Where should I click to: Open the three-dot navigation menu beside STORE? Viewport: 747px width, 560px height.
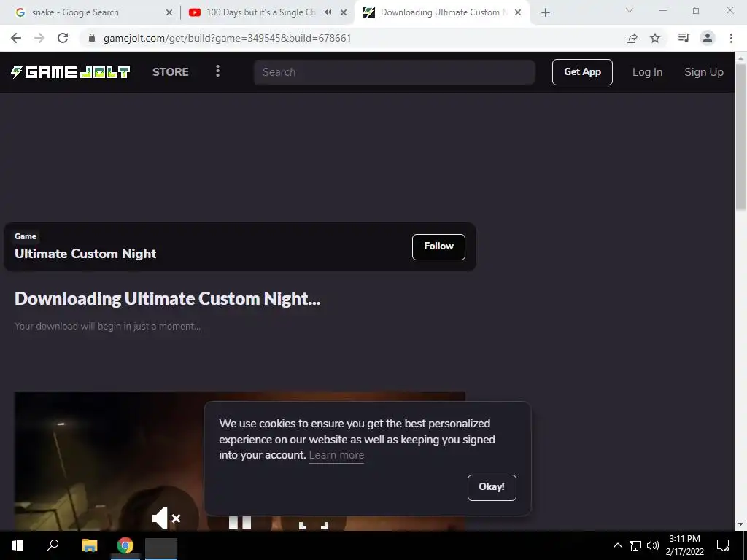(217, 71)
